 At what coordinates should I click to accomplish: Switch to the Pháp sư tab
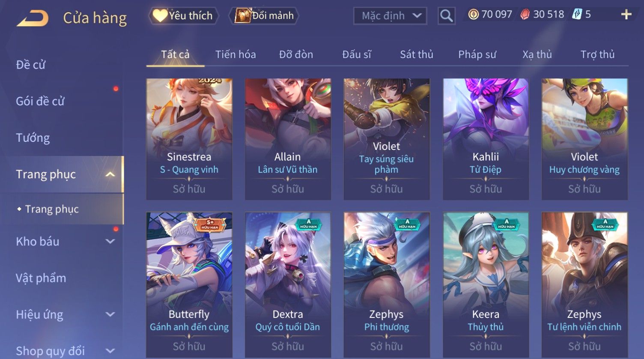click(x=477, y=54)
